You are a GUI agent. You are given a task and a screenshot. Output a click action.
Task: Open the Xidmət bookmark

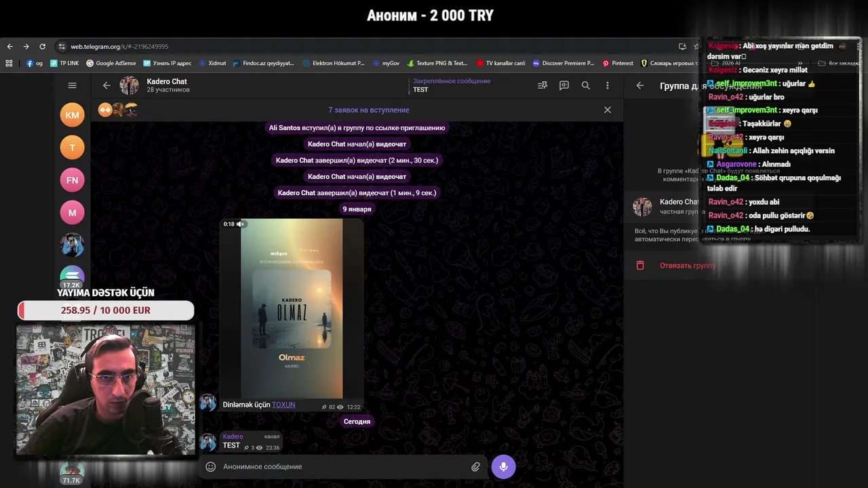pyautogui.click(x=212, y=63)
